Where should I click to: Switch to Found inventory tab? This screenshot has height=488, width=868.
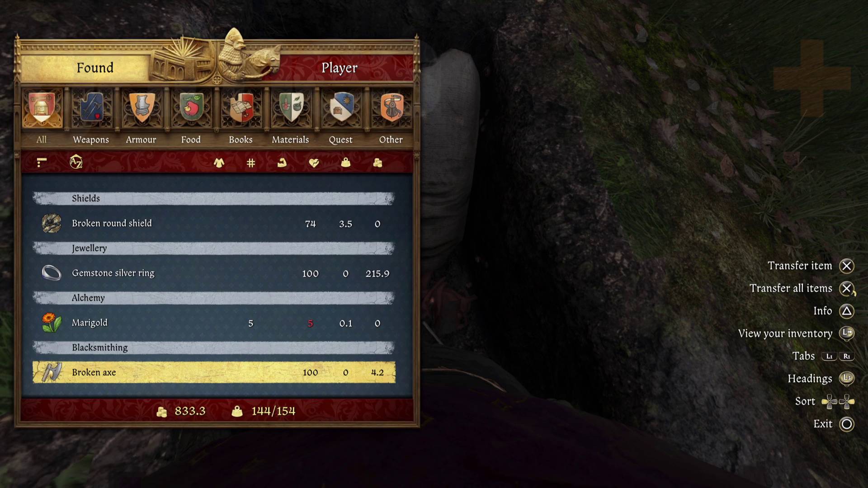(x=95, y=67)
